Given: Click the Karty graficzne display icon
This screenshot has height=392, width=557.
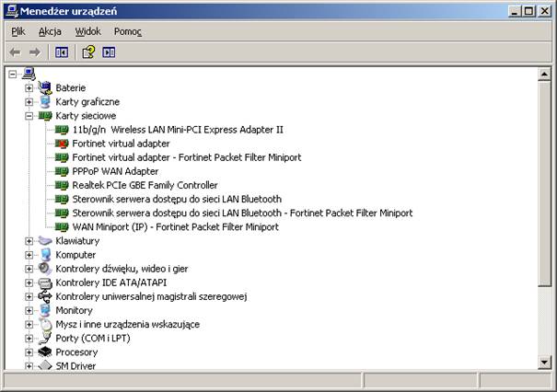Looking at the screenshot, I should [x=45, y=102].
